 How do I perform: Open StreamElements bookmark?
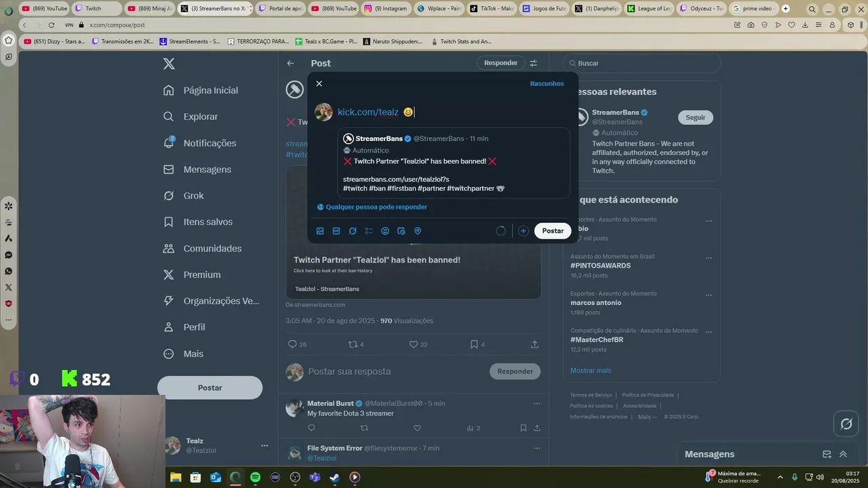click(x=189, y=41)
